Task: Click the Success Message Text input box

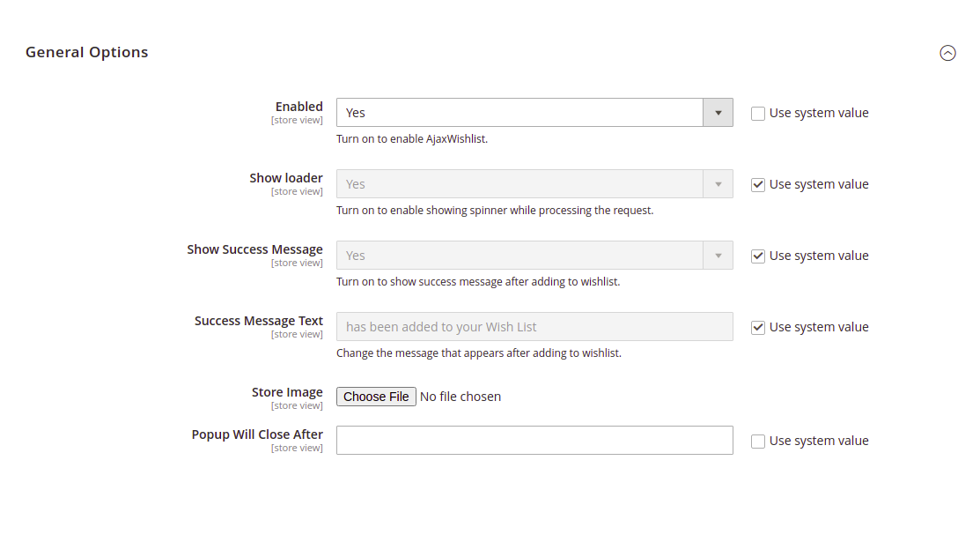Action: 534,327
